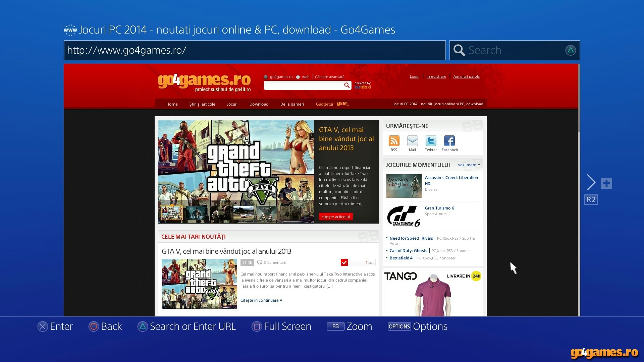Open the Download menu item
This screenshot has width=644, height=362.
pyautogui.click(x=259, y=104)
